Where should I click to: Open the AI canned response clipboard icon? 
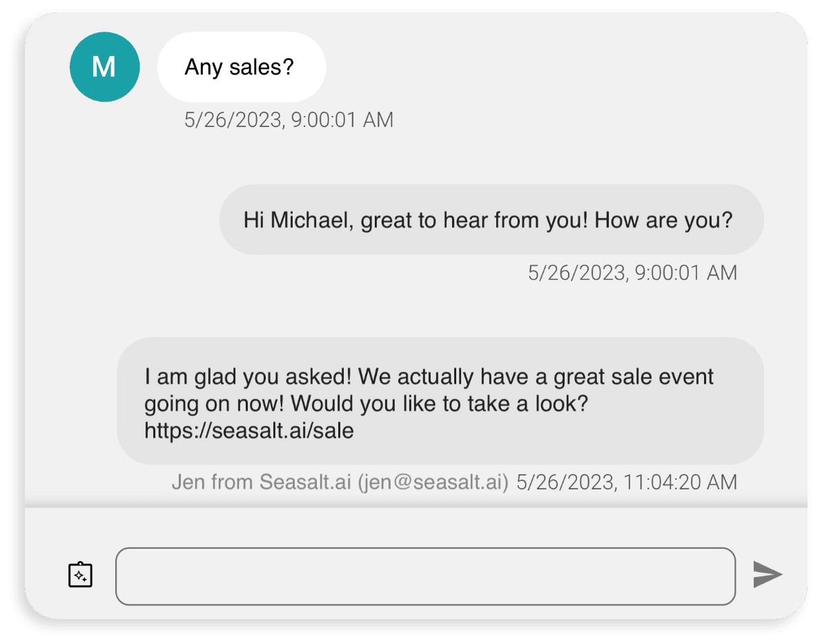pyautogui.click(x=81, y=575)
